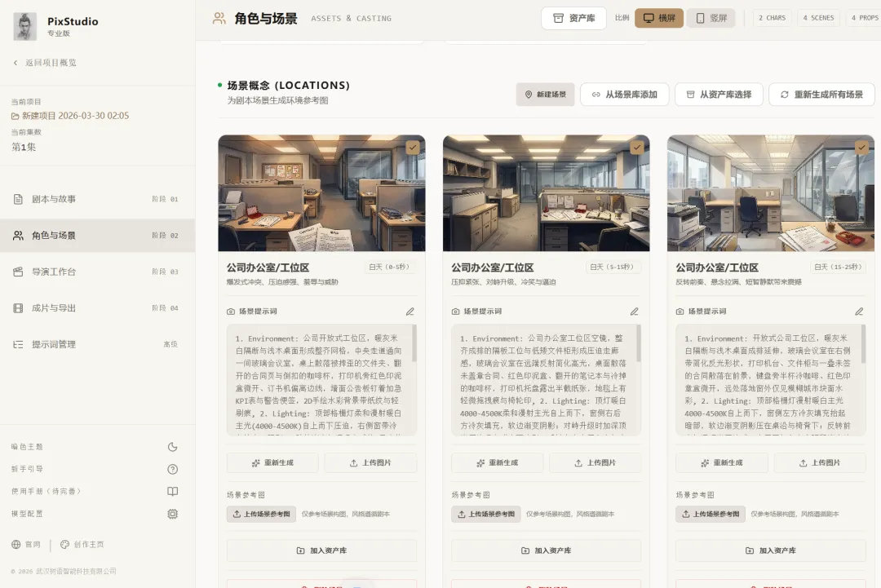Click prompt text box of 0-5秒 scene
This screenshot has width=881, height=588.
click(321, 380)
